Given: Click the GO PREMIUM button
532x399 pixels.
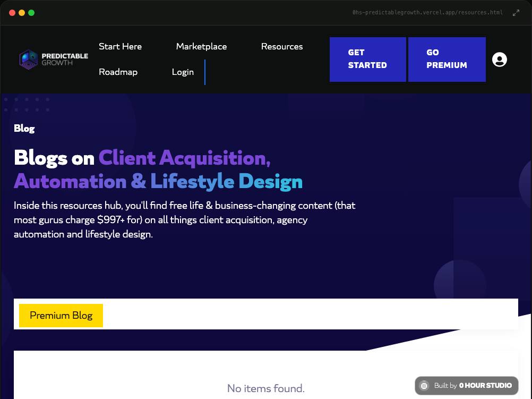Looking at the screenshot, I should [447, 60].
